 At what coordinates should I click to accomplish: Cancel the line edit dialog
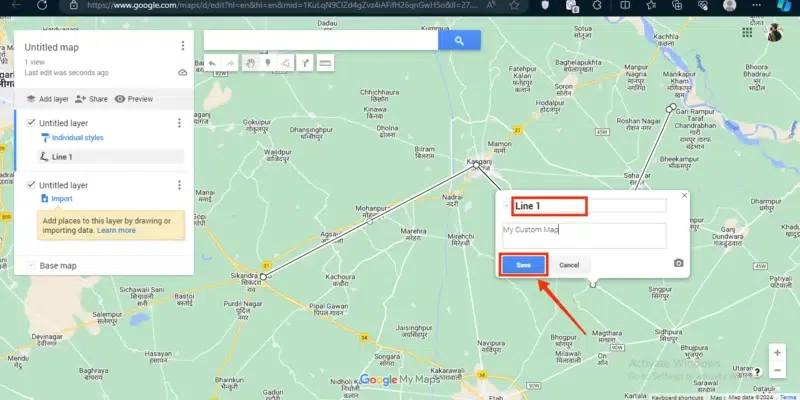click(569, 265)
